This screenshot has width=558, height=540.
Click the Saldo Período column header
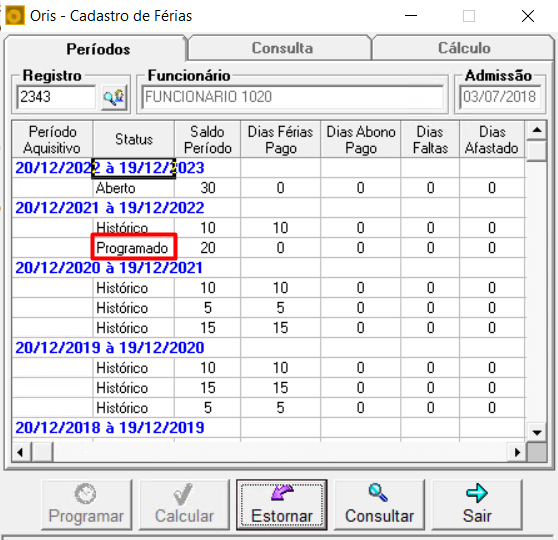(x=207, y=140)
